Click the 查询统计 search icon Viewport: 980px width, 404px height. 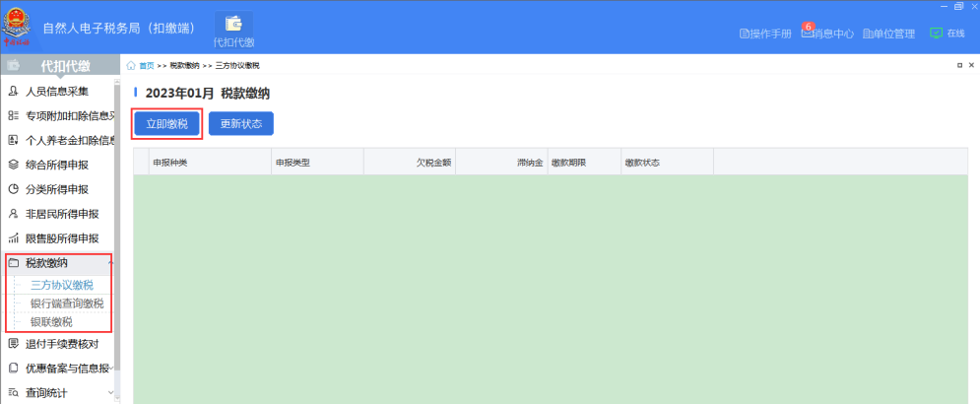(13, 393)
